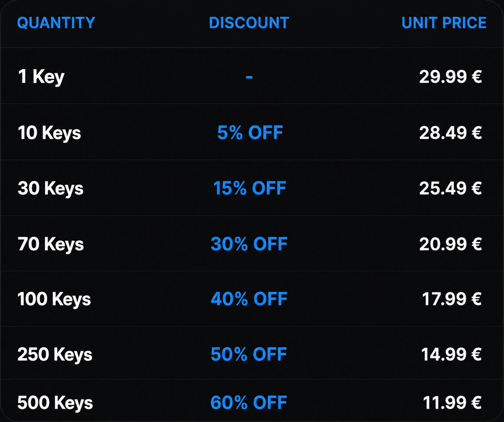Select the 1 Key row label
Image resolution: width=504 pixels, height=422 pixels.
click(41, 77)
